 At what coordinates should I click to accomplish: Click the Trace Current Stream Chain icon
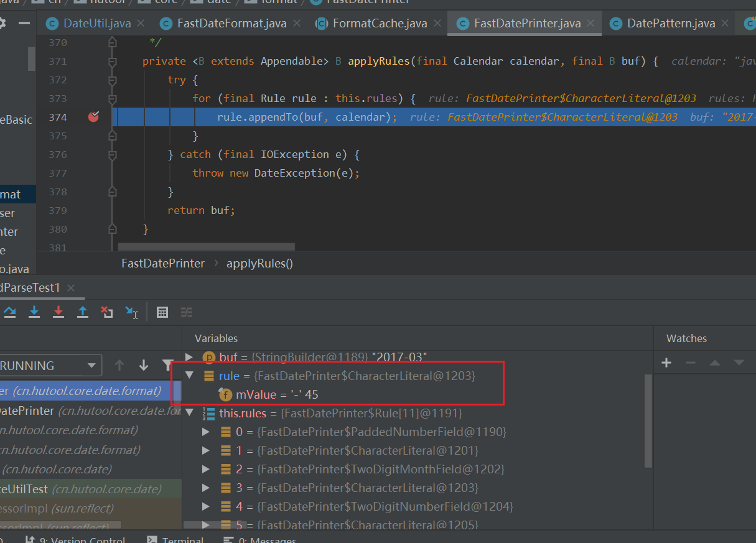tap(186, 312)
